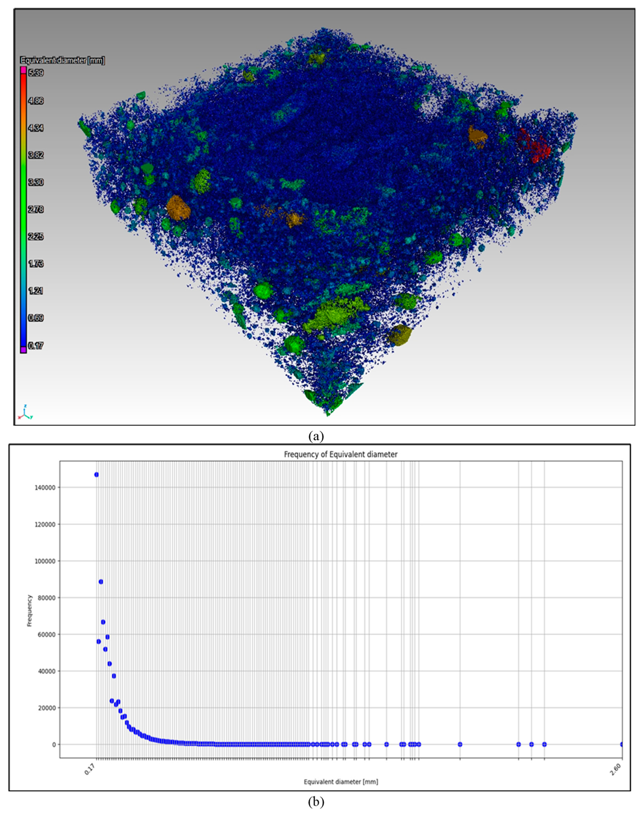Click the 2.25 color scale label

point(36,236)
